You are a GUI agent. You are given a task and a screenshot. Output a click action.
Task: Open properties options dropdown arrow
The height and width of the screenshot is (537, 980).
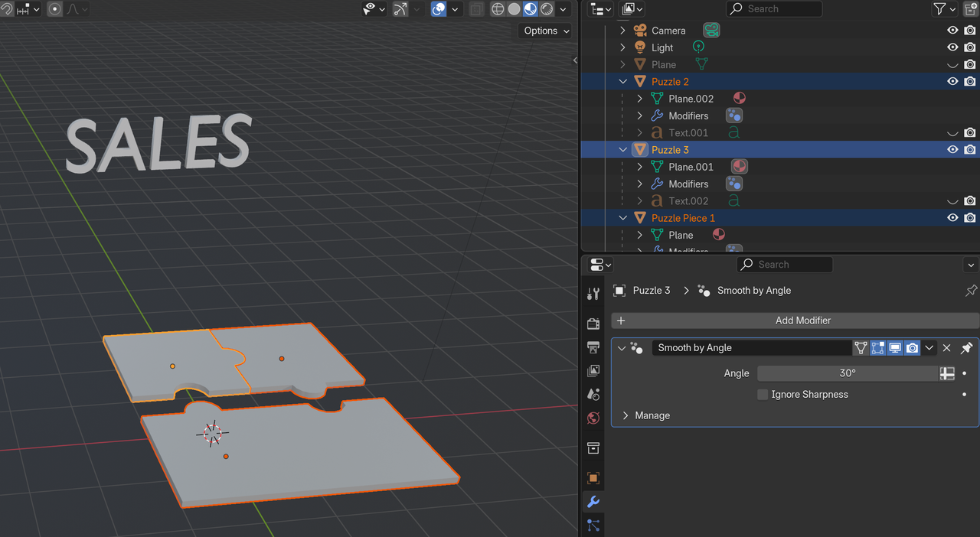click(971, 265)
